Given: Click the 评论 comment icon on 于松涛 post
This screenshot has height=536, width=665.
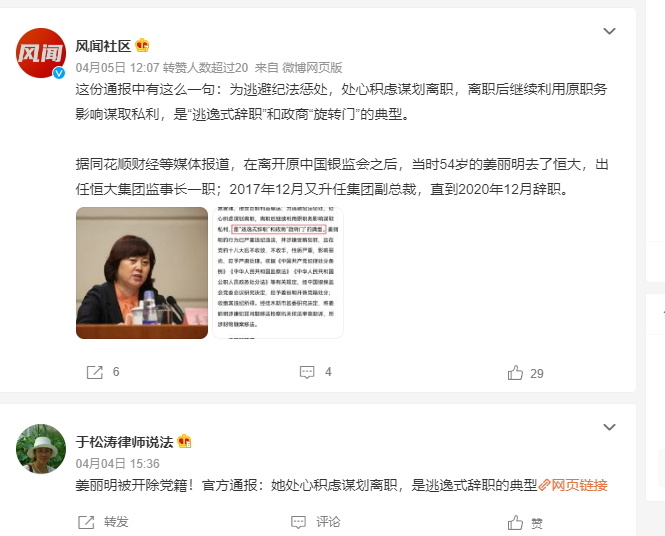Looking at the screenshot, I should pyautogui.click(x=299, y=522).
